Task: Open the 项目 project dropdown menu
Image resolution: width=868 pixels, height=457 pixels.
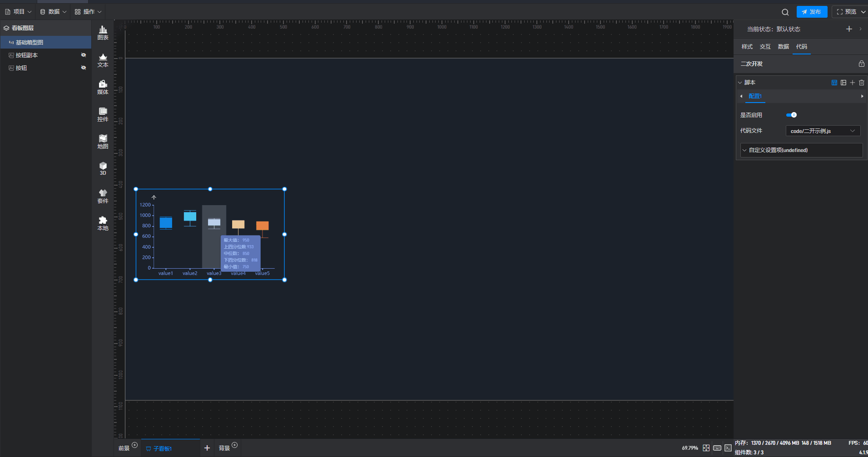Action: tap(18, 12)
